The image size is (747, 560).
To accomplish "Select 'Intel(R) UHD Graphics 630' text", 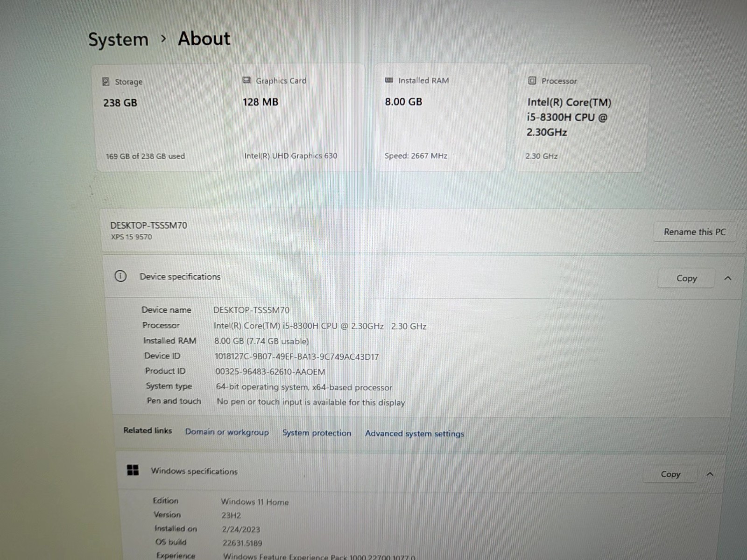I will tap(290, 156).
